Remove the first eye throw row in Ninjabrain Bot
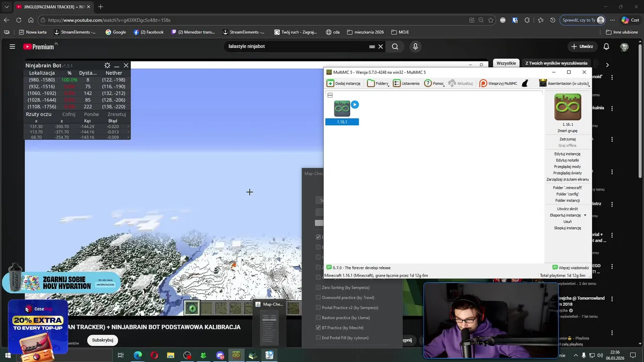644x362 pixels. [128, 127]
